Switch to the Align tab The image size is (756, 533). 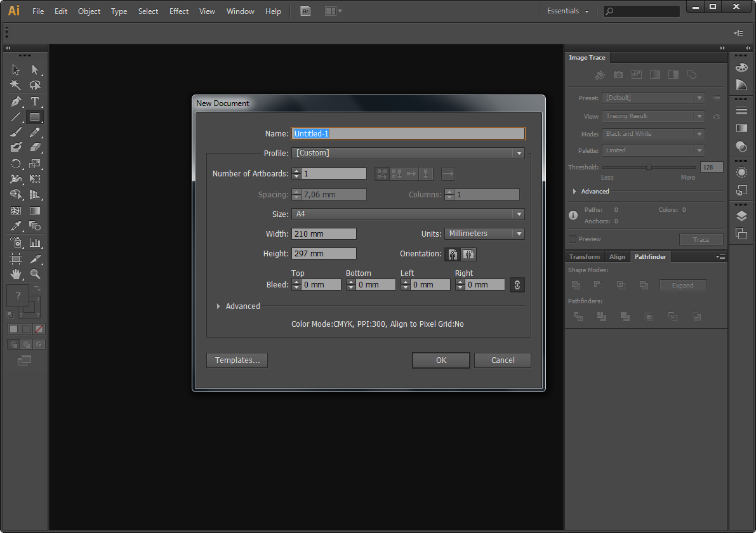[616, 257]
